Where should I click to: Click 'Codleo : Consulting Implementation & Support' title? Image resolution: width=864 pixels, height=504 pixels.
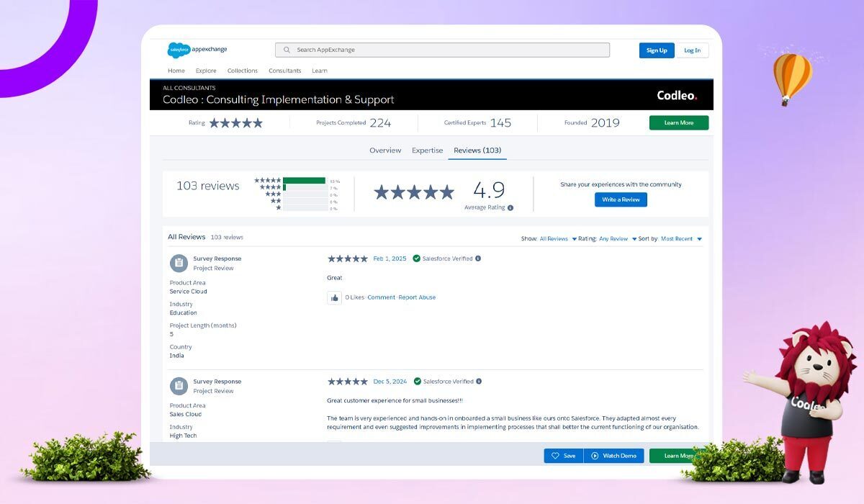[x=279, y=100]
